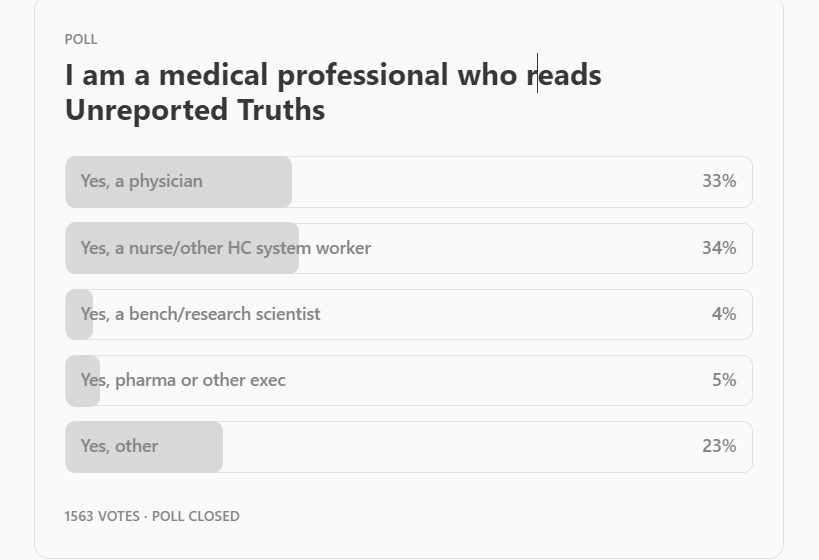
Task: Click the gray fill end of "Yes, other" bar
Action: [217, 447]
